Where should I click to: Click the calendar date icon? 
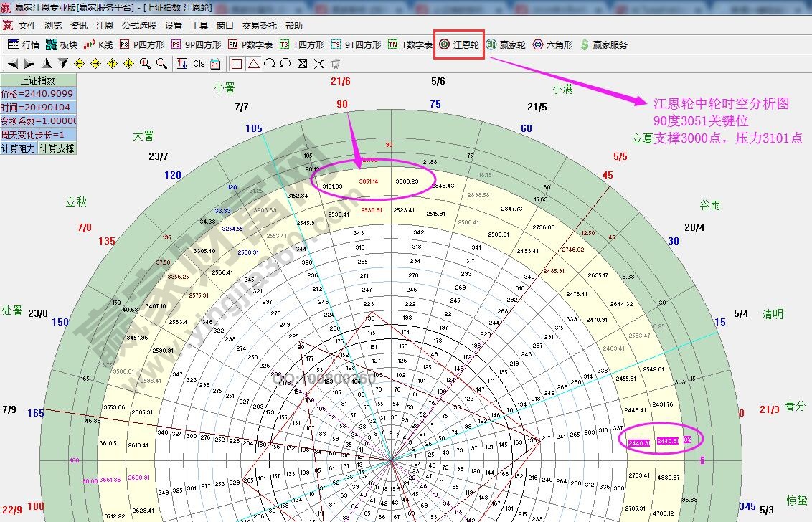[215, 64]
